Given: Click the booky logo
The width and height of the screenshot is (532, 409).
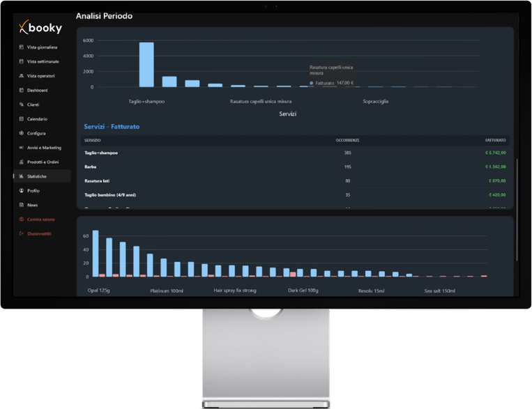Looking at the screenshot, I should pos(40,27).
